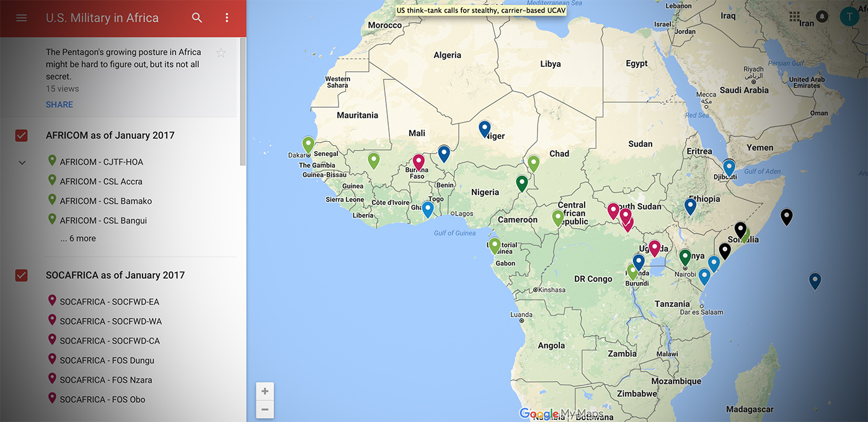Open the hamburger menu in the header
This screenshot has width=868, height=422.
click(22, 18)
